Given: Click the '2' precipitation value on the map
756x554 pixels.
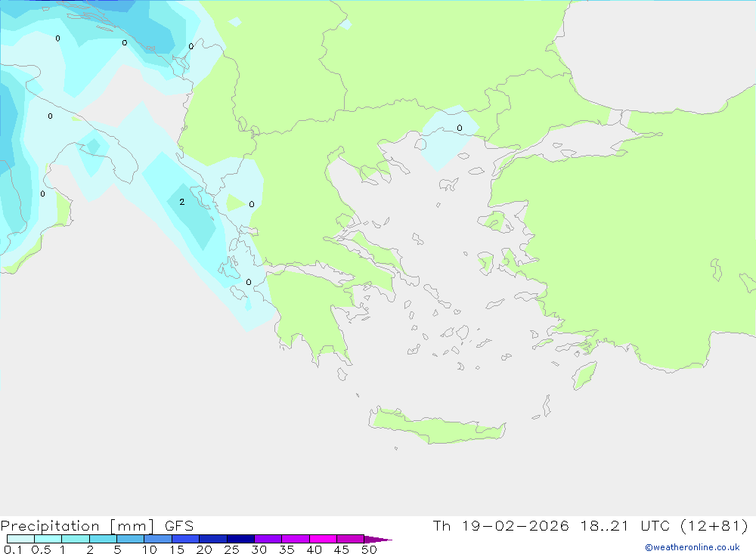Looking at the screenshot, I should (181, 202).
